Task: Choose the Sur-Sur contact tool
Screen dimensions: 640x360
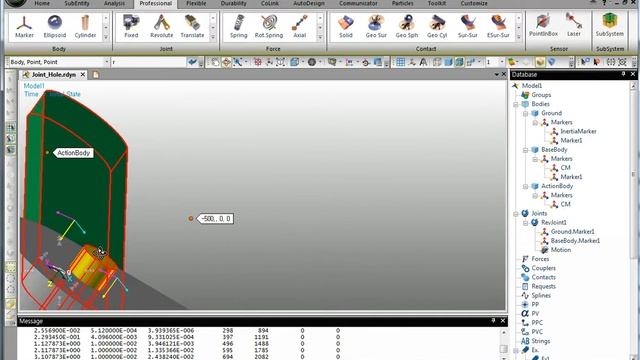Action: [468, 27]
